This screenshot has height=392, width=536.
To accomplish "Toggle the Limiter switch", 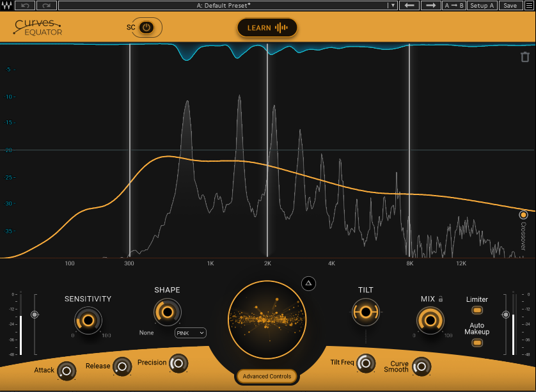I will pyautogui.click(x=477, y=310).
